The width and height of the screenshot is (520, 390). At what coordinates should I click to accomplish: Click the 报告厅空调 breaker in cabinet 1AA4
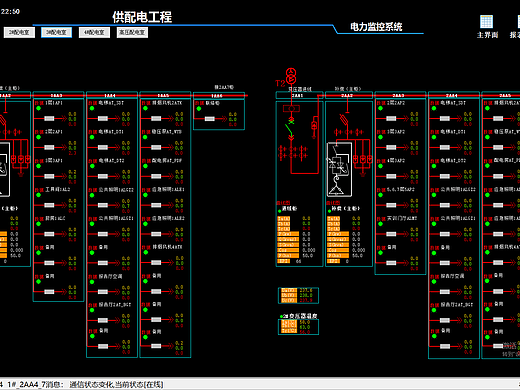(x=103, y=292)
